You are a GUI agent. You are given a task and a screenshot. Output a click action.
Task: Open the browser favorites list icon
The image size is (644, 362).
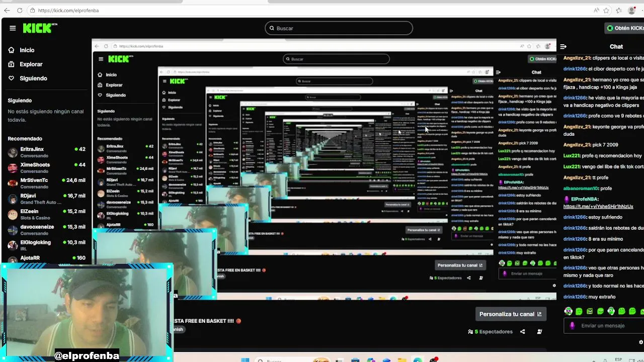[x=618, y=10]
